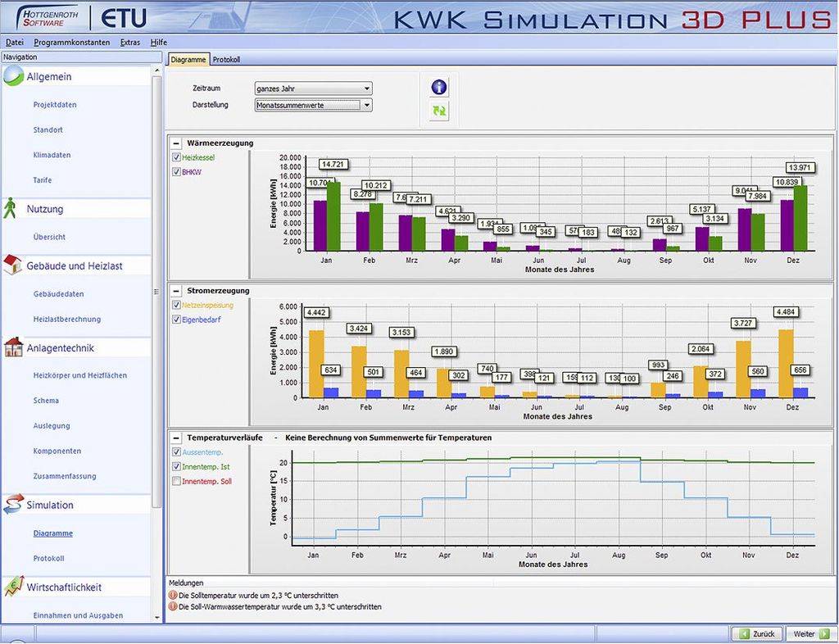Click the panel splitter grip handle
Screen dimensions: 839x644
pyautogui.click(x=156, y=292)
